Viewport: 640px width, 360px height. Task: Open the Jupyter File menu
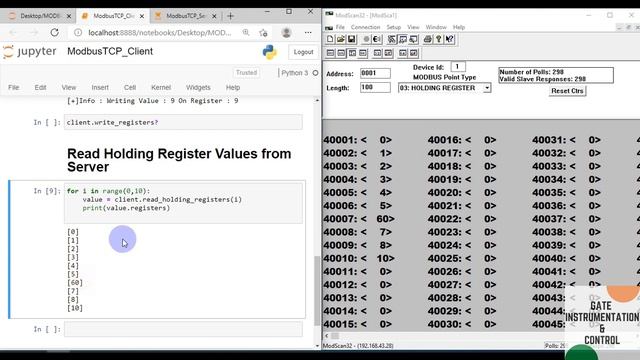pyautogui.click(x=13, y=87)
